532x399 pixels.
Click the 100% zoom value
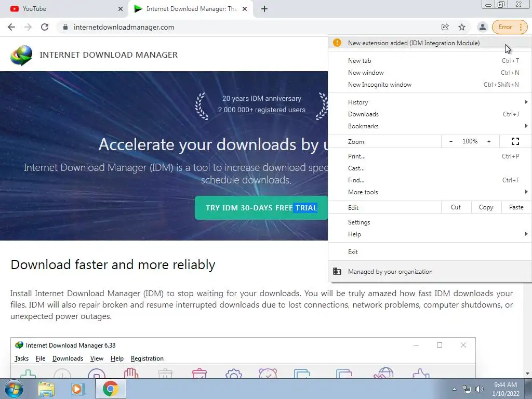click(470, 141)
